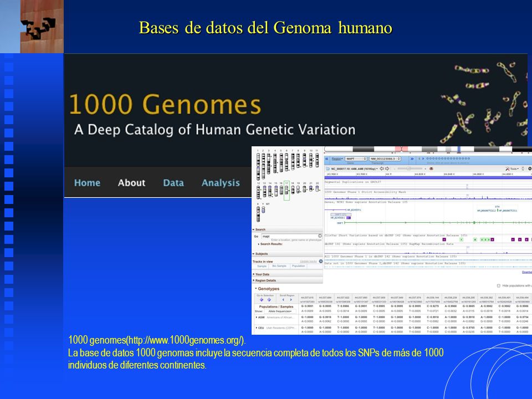Open the MAPT gene selector
Image resolution: width=532 pixels, height=399 pixels.
[356, 158]
